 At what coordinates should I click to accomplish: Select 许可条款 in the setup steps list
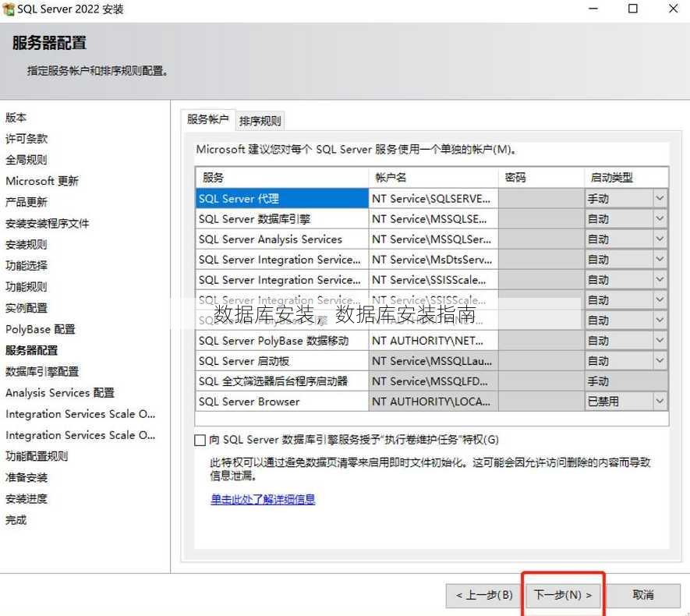click(x=27, y=139)
